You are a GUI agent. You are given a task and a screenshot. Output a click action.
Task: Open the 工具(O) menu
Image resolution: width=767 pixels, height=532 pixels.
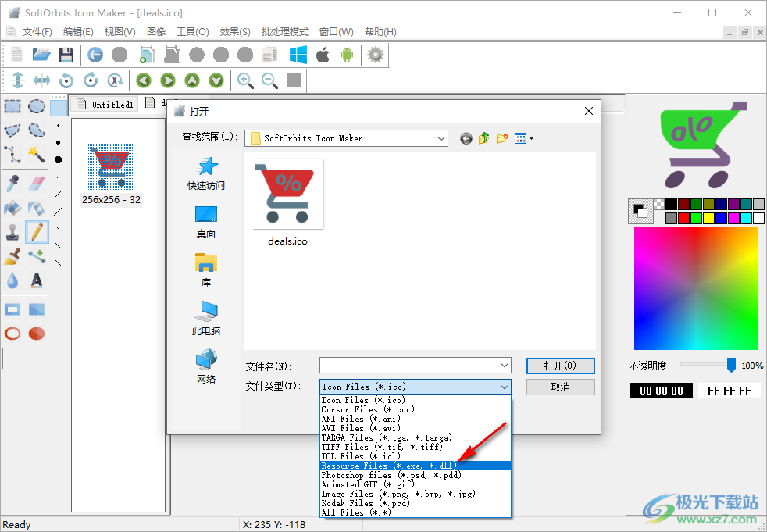click(x=193, y=32)
